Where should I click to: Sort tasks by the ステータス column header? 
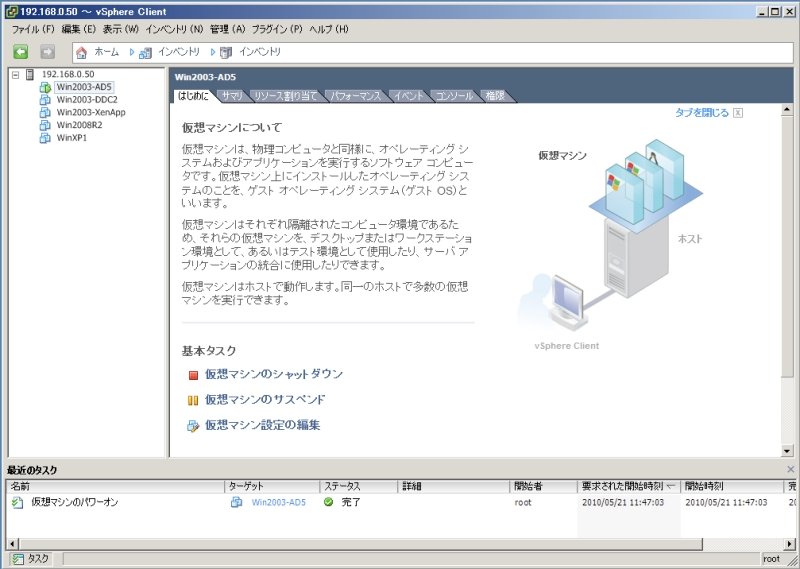click(x=359, y=487)
